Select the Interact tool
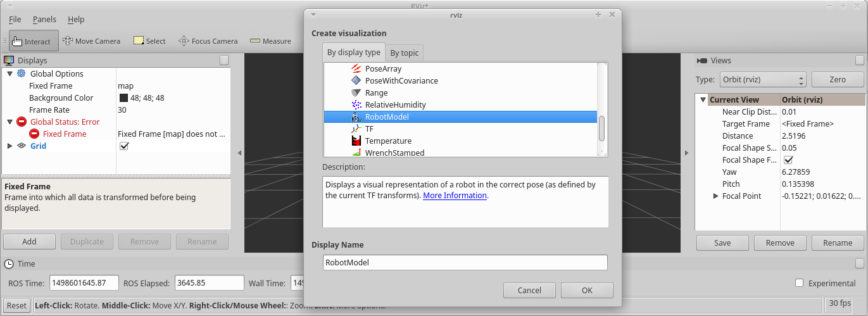 [x=34, y=41]
